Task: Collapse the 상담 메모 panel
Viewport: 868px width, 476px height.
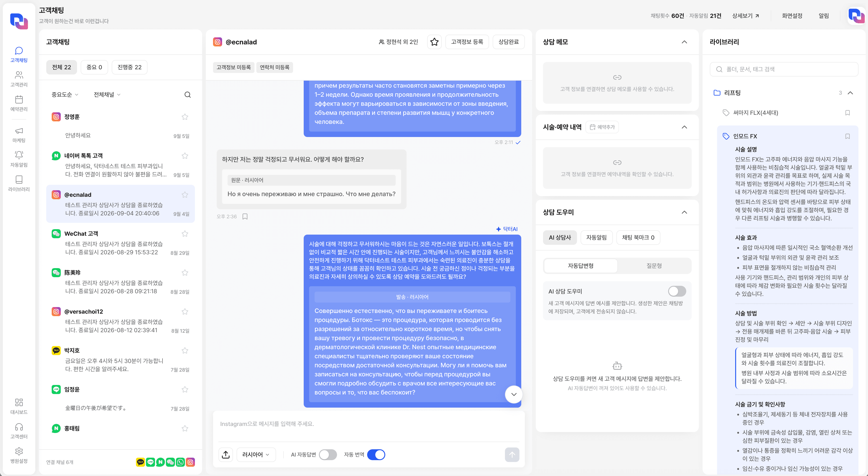Action: [x=684, y=42]
